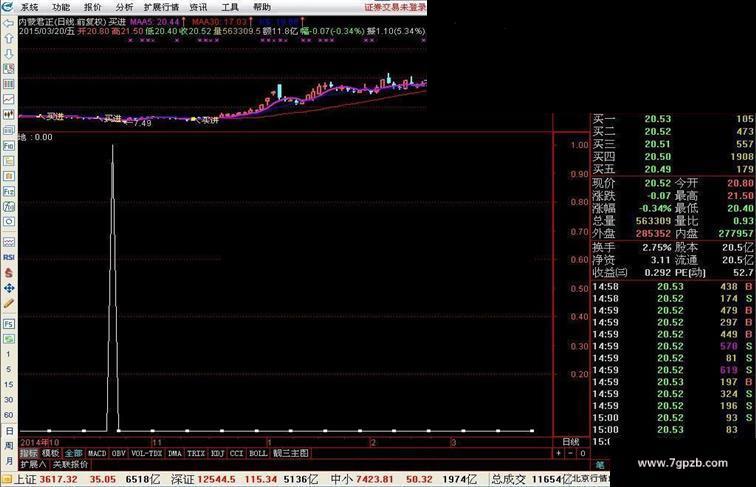Click the F12 icon in left sidebar
Viewport: 756px width, 487px height.
pyautogui.click(x=8, y=191)
